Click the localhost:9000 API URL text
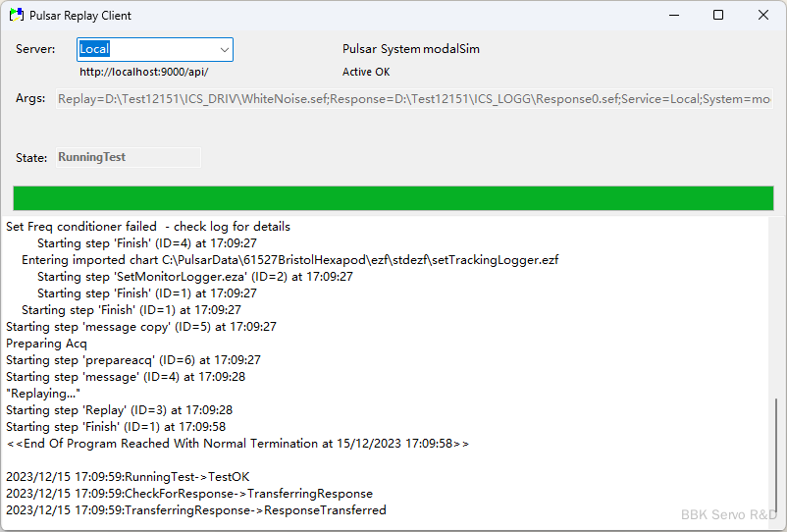This screenshot has width=787, height=532. pos(143,72)
